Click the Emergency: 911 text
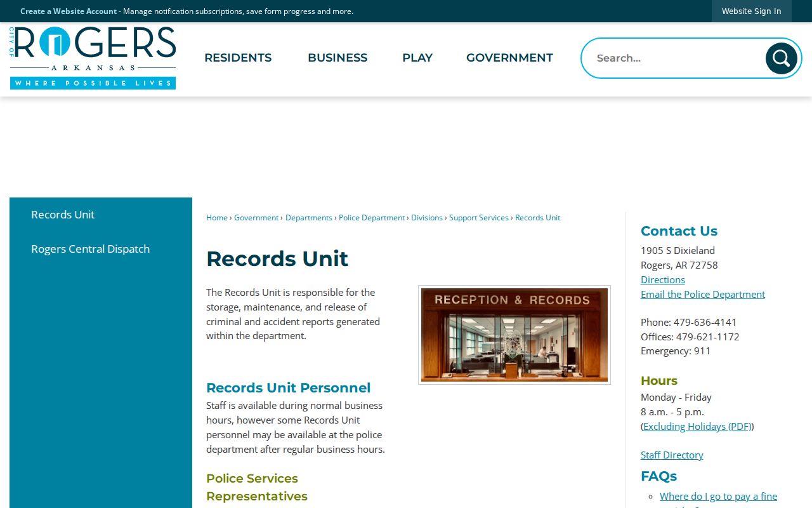Screen dimensions: 812x508 (676, 351)
